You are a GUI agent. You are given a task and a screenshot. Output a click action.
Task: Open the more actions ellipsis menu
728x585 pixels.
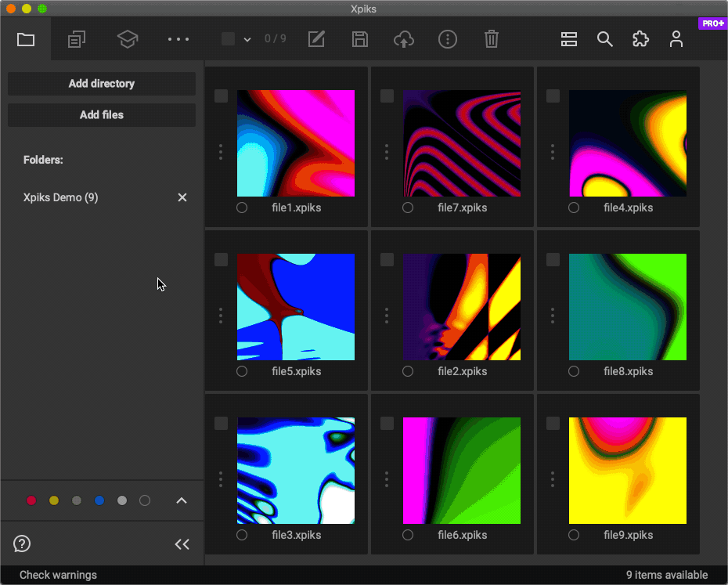178,39
